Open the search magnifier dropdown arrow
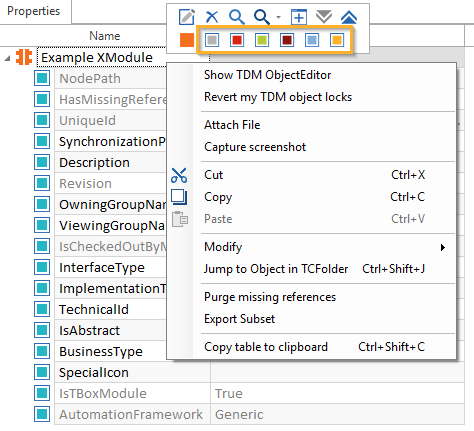Viewport: 474px width, 431px height. click(x=278, y=17)
